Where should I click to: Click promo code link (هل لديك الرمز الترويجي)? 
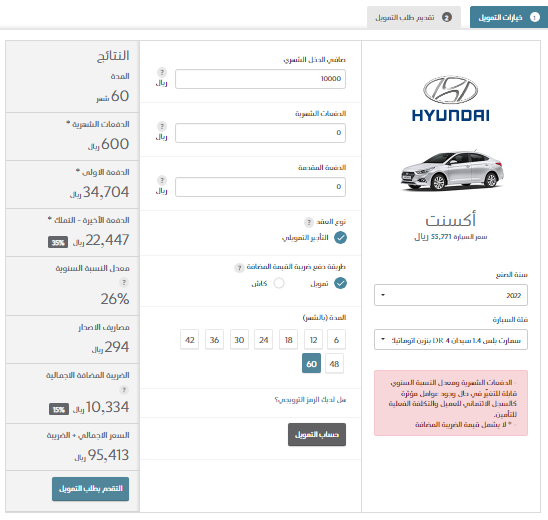coord(310,399)
